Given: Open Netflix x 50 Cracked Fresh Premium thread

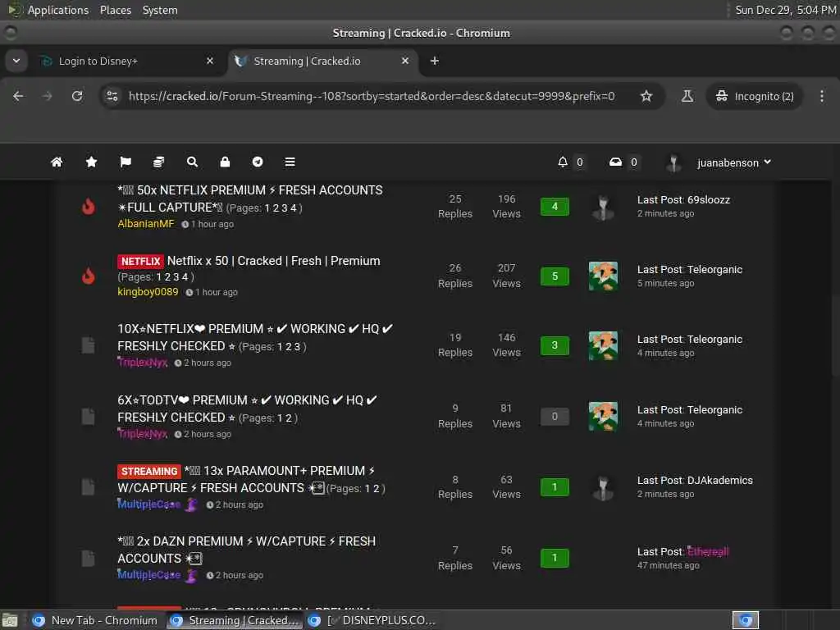Looking at the screenshot, I should point(273,261).
